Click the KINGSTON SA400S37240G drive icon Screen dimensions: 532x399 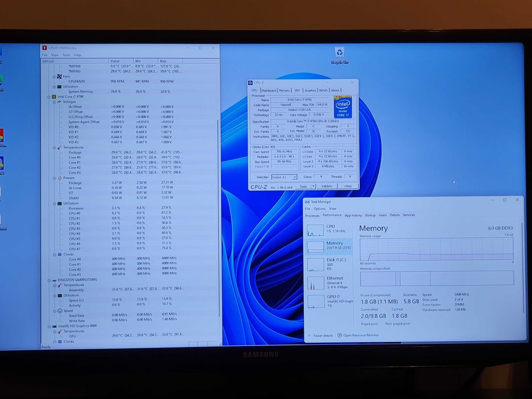[x=54, y=280]
